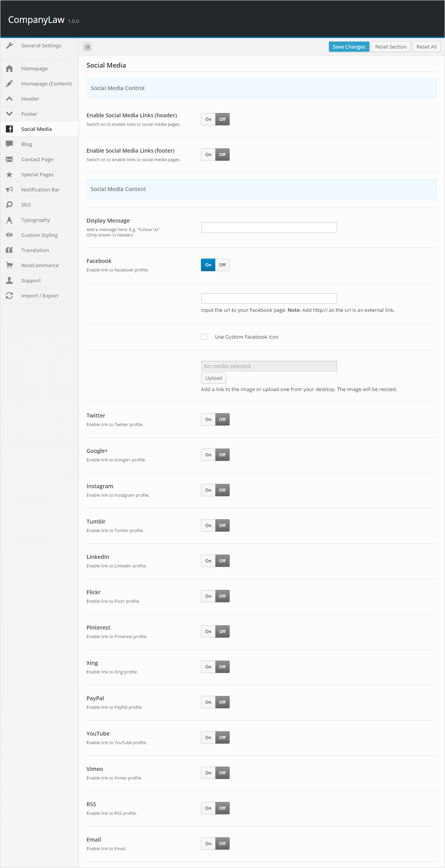Screen dimensions: 445x868
Task: Click the shopping cart icon for WooCommerce
Action: coord(10,265)
